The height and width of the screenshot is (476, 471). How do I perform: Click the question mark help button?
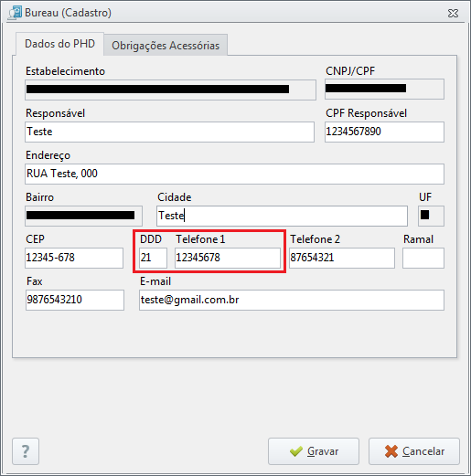pyautogui.click(x=26, y=451)
